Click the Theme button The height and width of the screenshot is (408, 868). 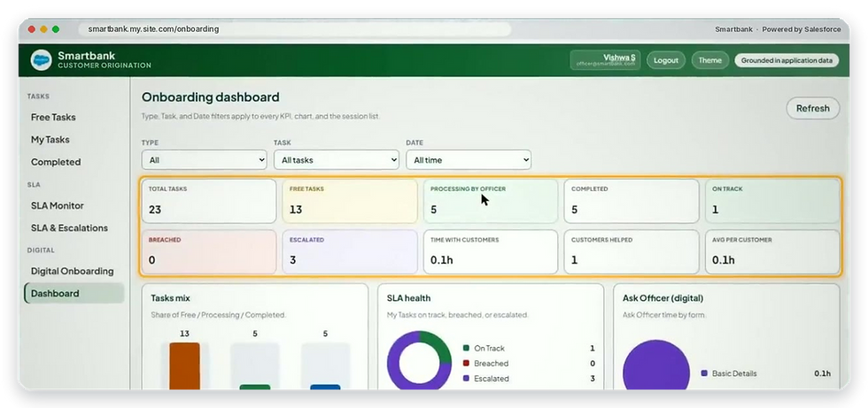[710, 60]
